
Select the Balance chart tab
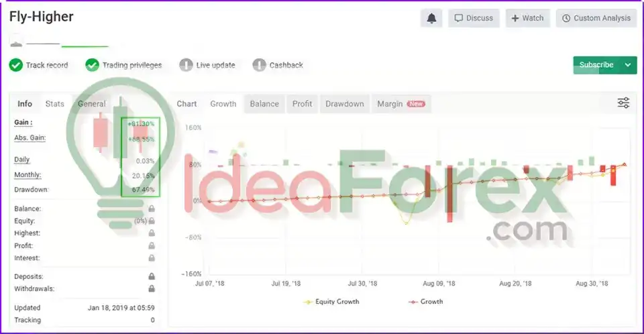point(264,104)
